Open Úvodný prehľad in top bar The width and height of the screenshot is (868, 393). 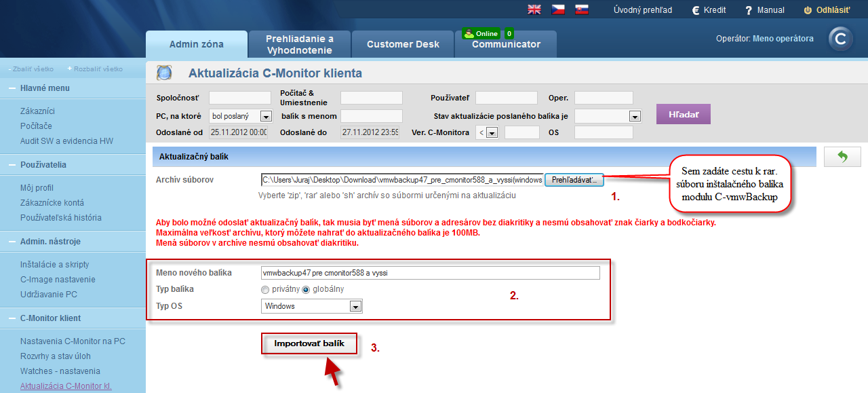[x=643, y=10]
